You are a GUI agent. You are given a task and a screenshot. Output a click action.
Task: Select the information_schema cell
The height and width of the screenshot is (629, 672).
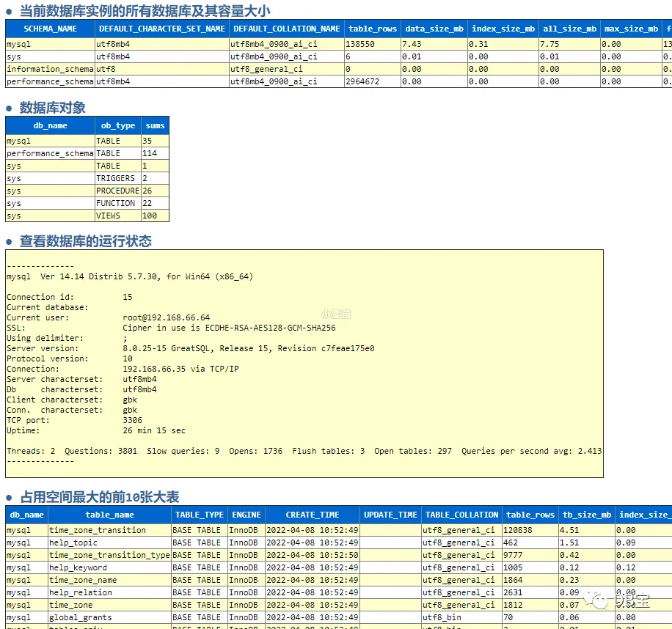pyautogui.click(x=50, y=69)
